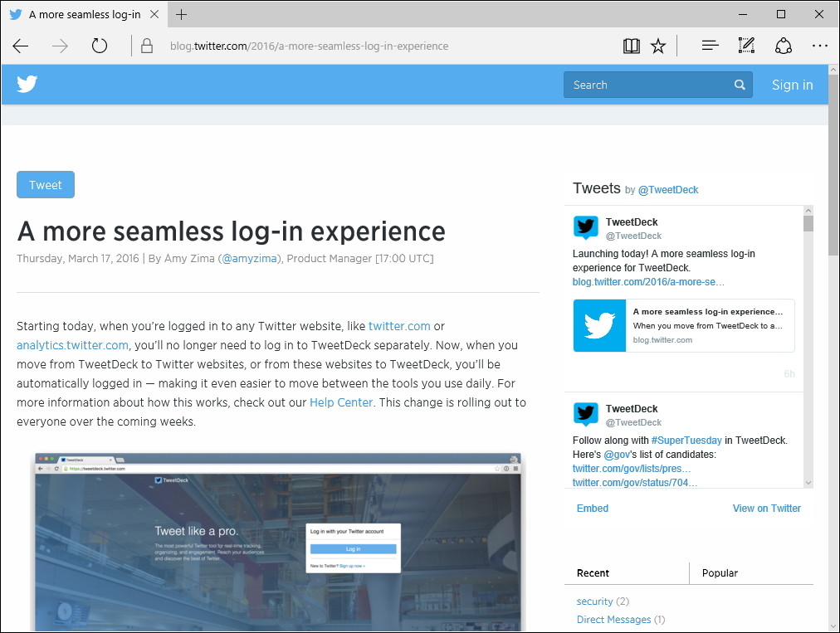Refresh the page with reload icon
The height and width of the screenshot is (633, 840).
pos(100,46)
